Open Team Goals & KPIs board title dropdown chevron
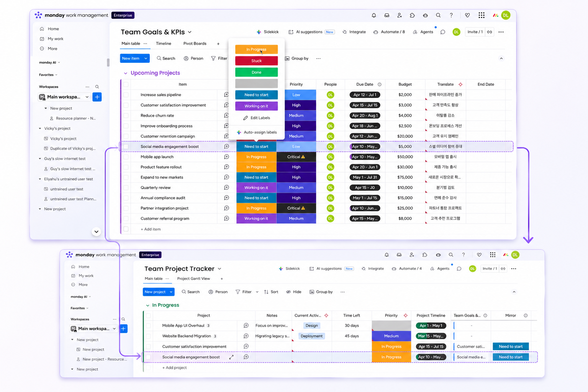The width and height of the screenshot is (588, 392). (190, 32)
